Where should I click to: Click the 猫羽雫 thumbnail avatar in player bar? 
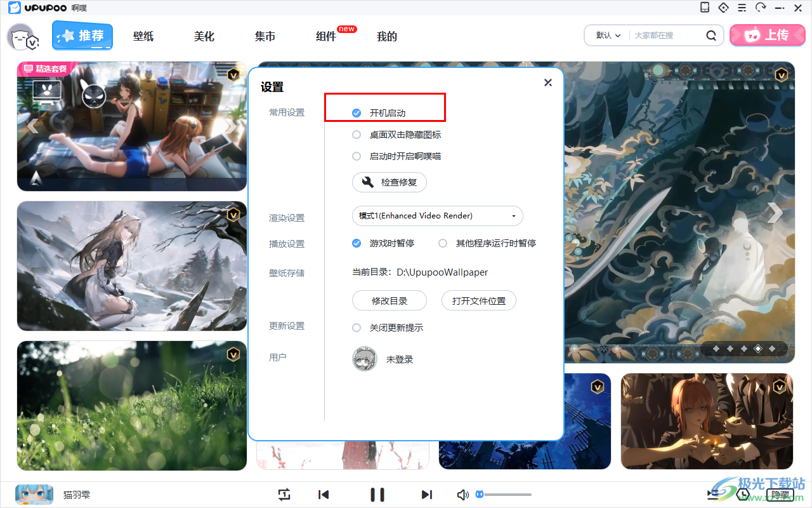34,494
